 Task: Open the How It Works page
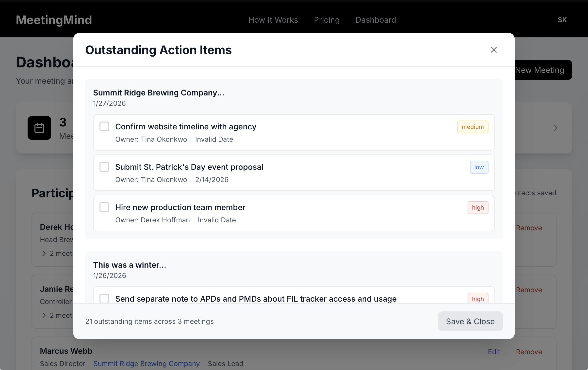click(273, 20)
